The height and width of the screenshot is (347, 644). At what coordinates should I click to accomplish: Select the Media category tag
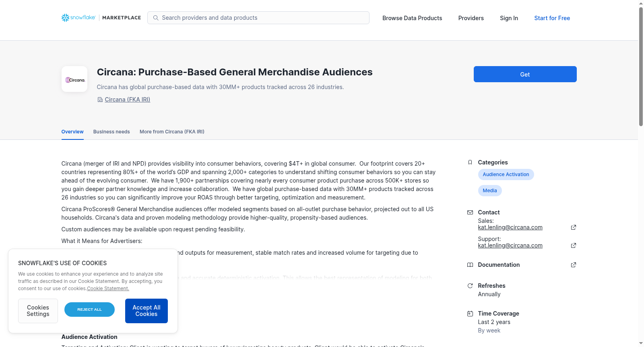[x=490, y=191]
